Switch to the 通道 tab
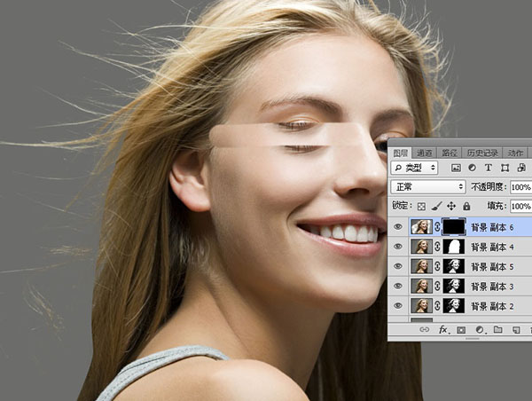 tap(424, 153)
